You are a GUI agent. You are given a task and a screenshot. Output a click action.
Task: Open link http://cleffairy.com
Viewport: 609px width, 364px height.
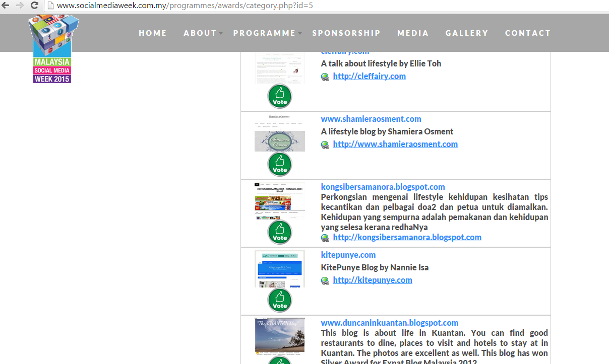(370, 76)
